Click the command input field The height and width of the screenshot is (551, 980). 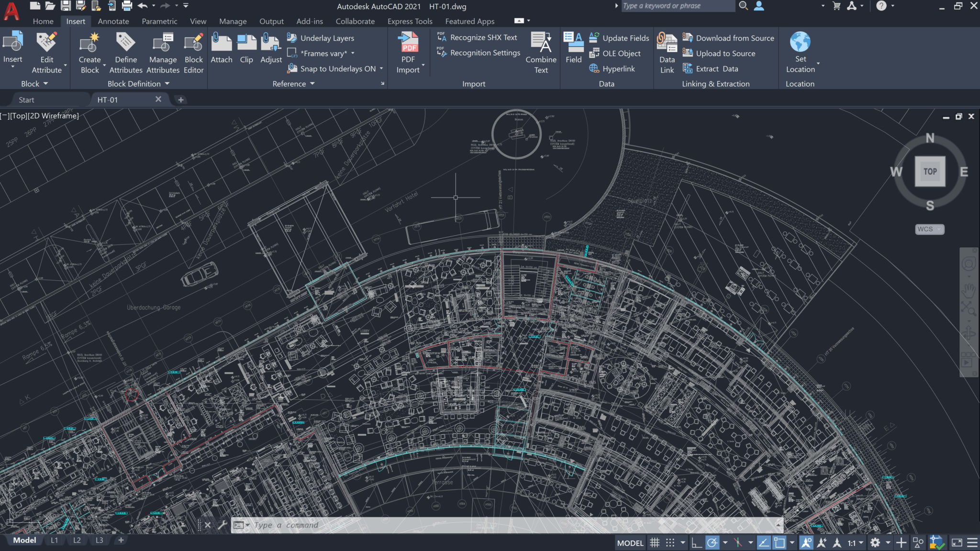[x=508, y=525]
